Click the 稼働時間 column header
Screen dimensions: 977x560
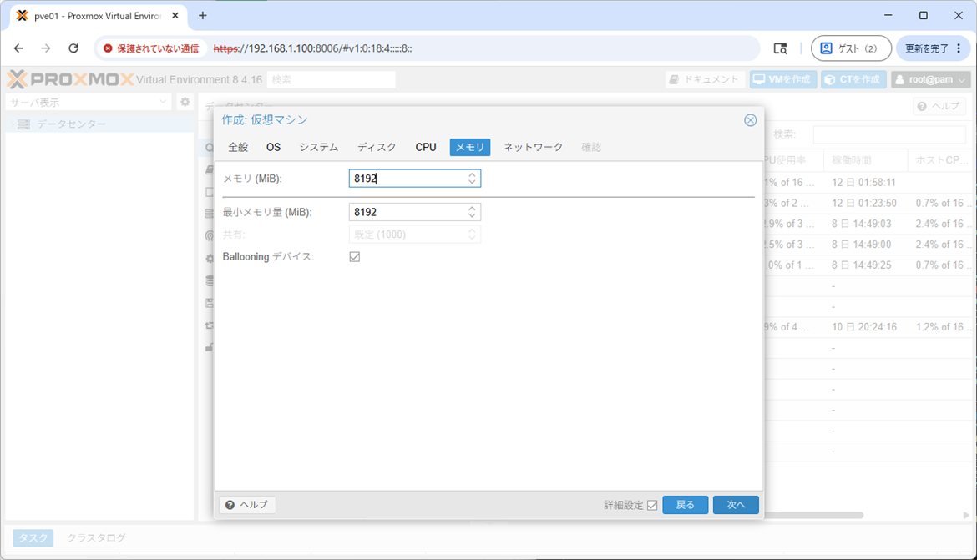tap(865, 160)
